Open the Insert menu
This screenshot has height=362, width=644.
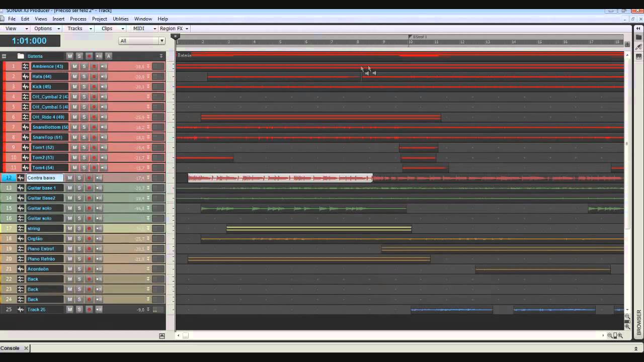(x=58, y=19)
